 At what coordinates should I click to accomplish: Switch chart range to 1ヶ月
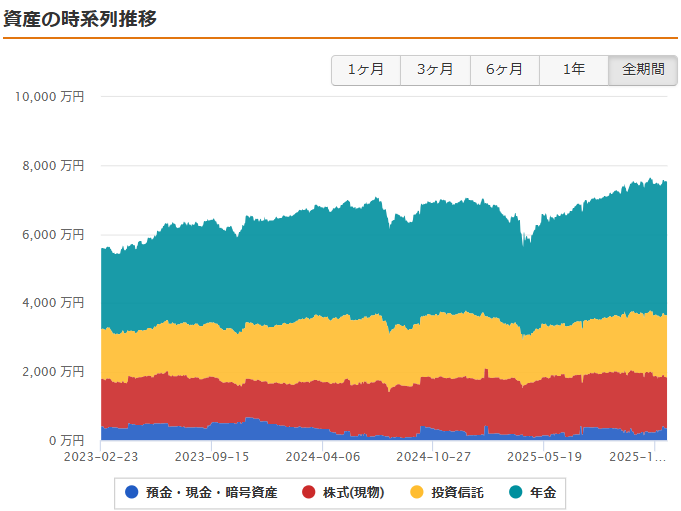point(366,70)
